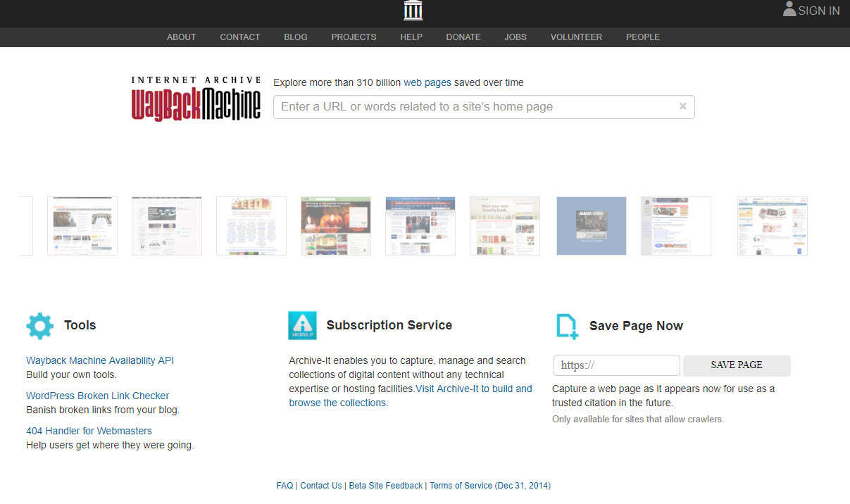Open the Contact Us footer link
Screen dimensions: 850x504
click(321, 486)
